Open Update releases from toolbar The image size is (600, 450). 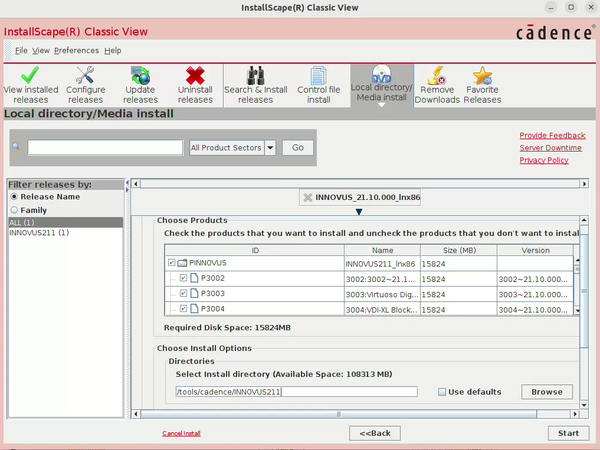[140, 77]
